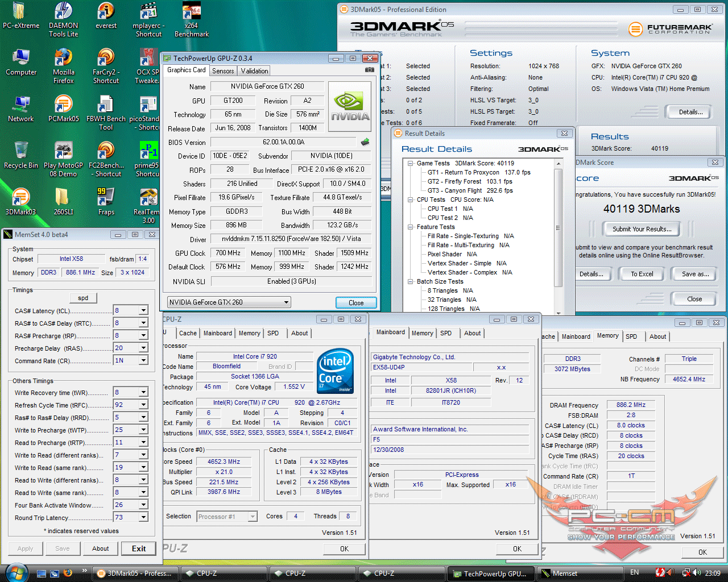Screen dimensions: 728x582
Task: Open Four Bank Activate Window dropdown
Action: (x=143, y=505)
